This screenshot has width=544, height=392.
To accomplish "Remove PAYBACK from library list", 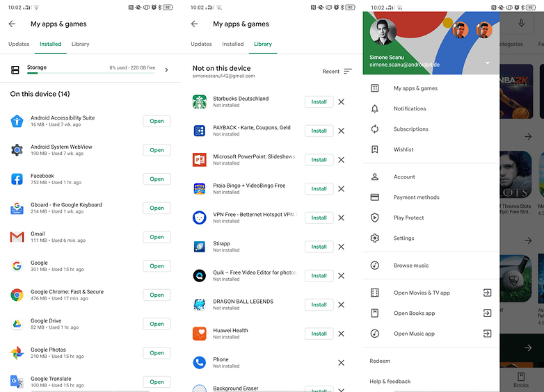I will pyautogui.click(x=342, y=131).
